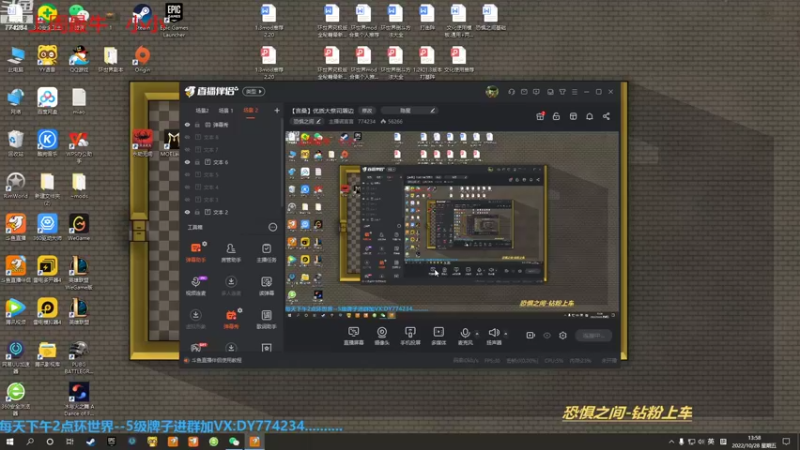The image size is (800, 450).
Task: Toggle visibility of 文本 8 layer
Action: click(187, 137)
